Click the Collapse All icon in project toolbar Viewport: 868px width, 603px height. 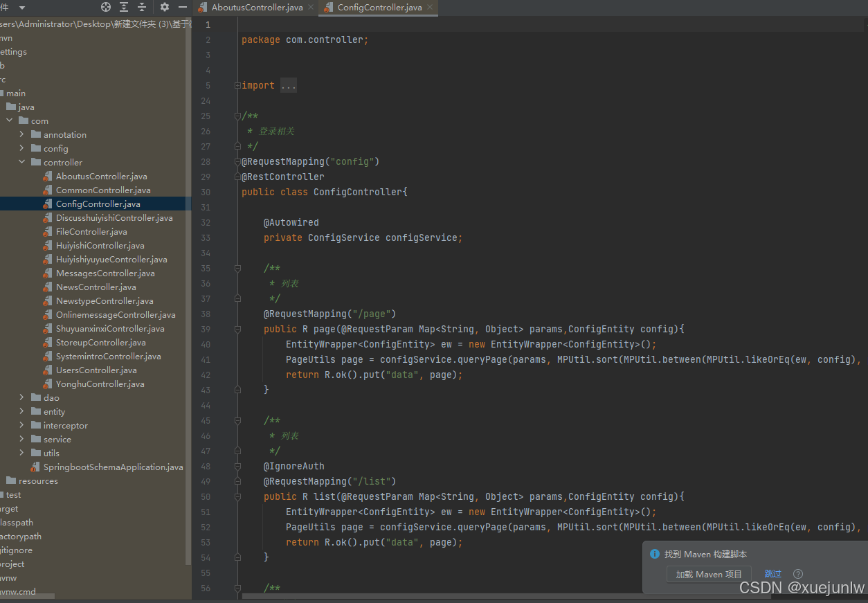click(142, 7)
